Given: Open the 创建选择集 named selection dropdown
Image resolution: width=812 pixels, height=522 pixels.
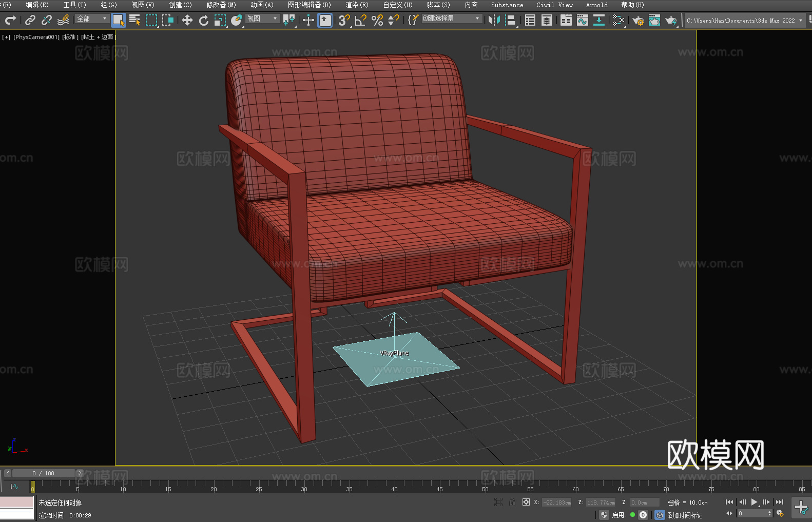Looking at the screenshot, I should (x=452, y=18).
